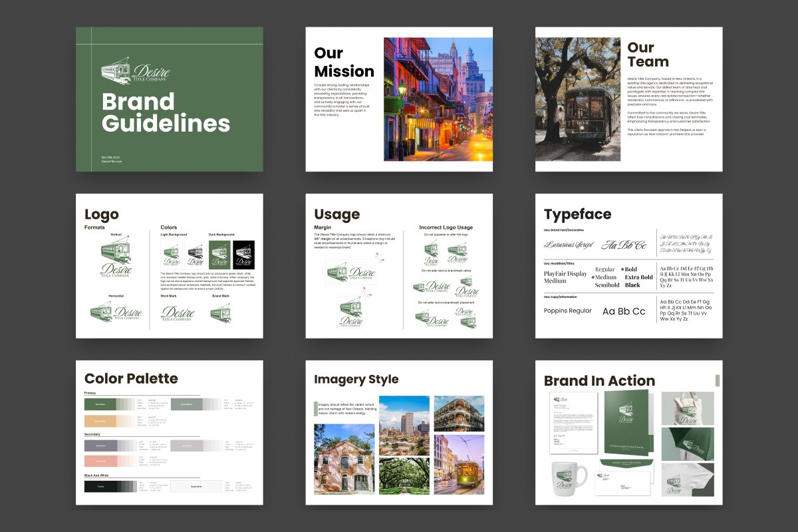Pick the primary dark green color swatch
Image resolution: width=798 pixels, height=532 pixels.
[x=100, y=404]
